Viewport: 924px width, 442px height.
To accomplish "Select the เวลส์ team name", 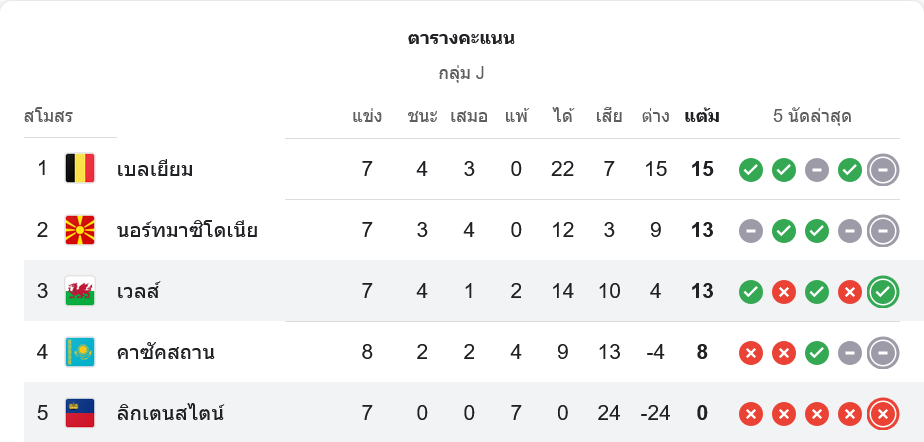I will [138, 292].
